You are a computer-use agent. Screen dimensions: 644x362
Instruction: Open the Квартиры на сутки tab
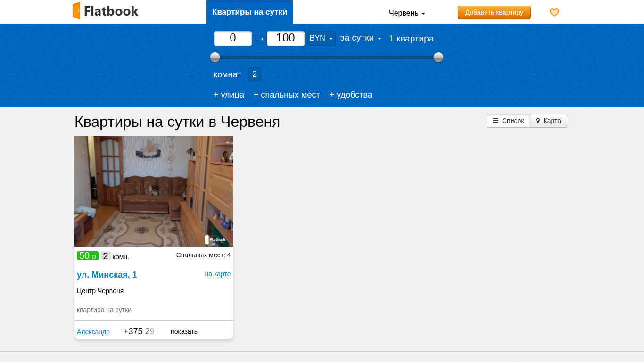tap(249, 12)
